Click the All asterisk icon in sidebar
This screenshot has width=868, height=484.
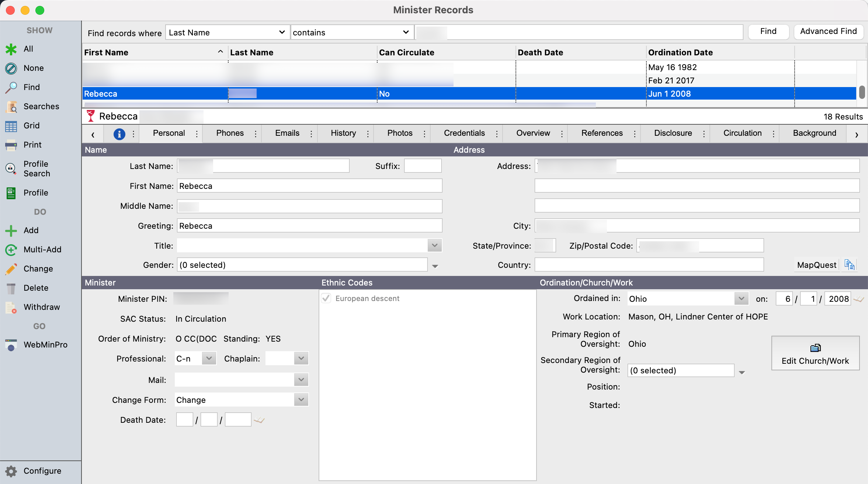(x=11, y=49)
